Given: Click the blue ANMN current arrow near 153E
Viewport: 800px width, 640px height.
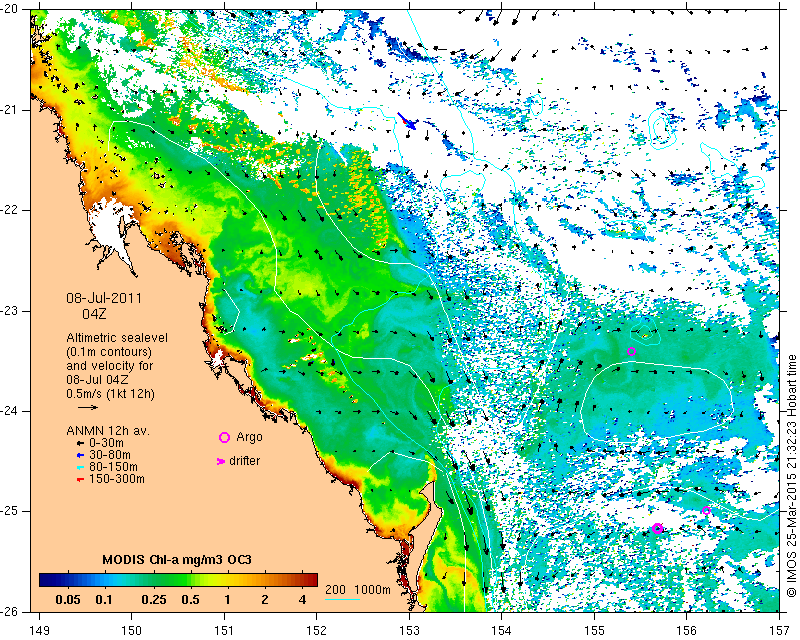Looking at the screenshot, I should (407, 121).
